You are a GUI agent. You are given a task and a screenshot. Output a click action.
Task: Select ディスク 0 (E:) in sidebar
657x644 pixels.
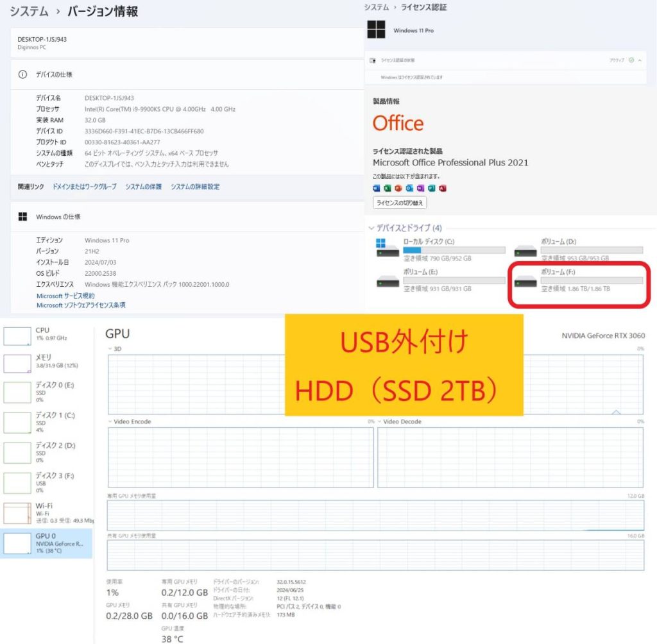point(46,392)
